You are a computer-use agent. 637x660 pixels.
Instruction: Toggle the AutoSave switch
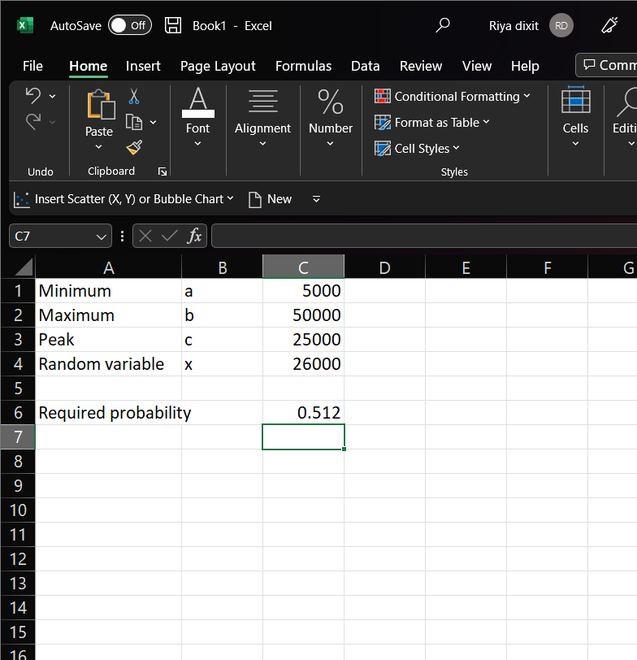click(x=129, y=25)
